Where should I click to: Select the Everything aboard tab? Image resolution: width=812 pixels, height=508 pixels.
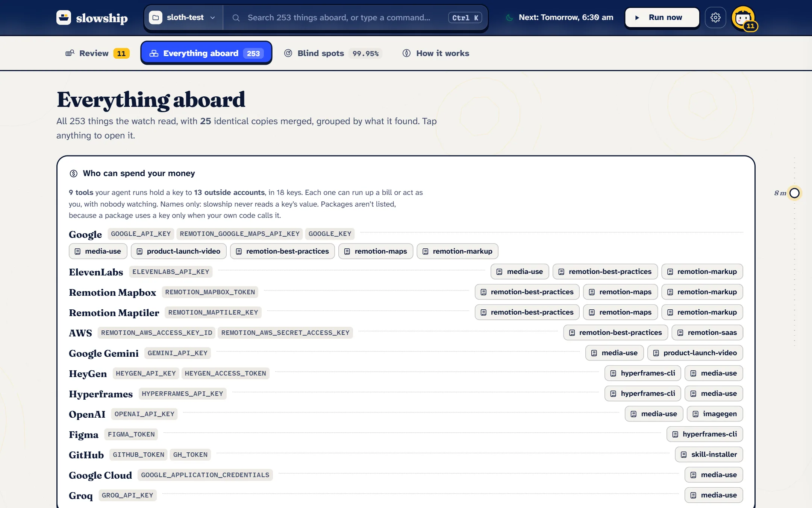(x=206, y=53)
